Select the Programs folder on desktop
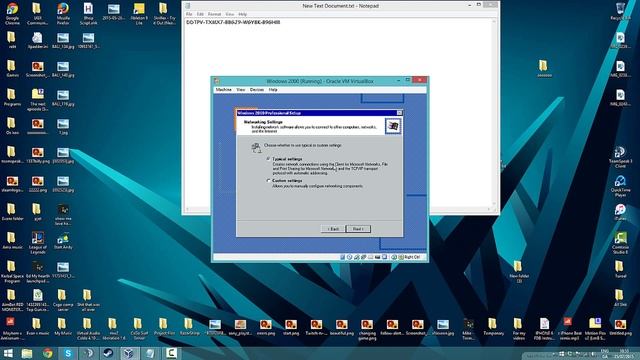This screenshot has width=640, height=360. [x=12, y=98]
